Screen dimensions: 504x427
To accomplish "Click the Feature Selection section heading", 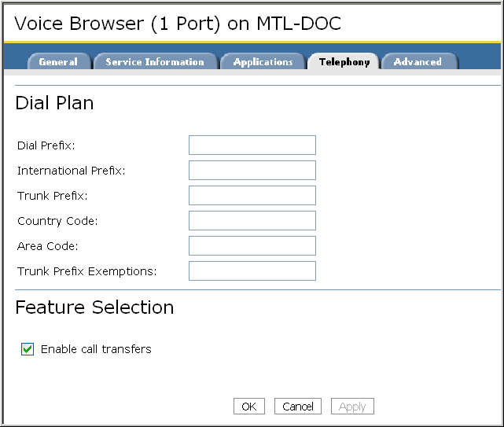I will (94, 307).
